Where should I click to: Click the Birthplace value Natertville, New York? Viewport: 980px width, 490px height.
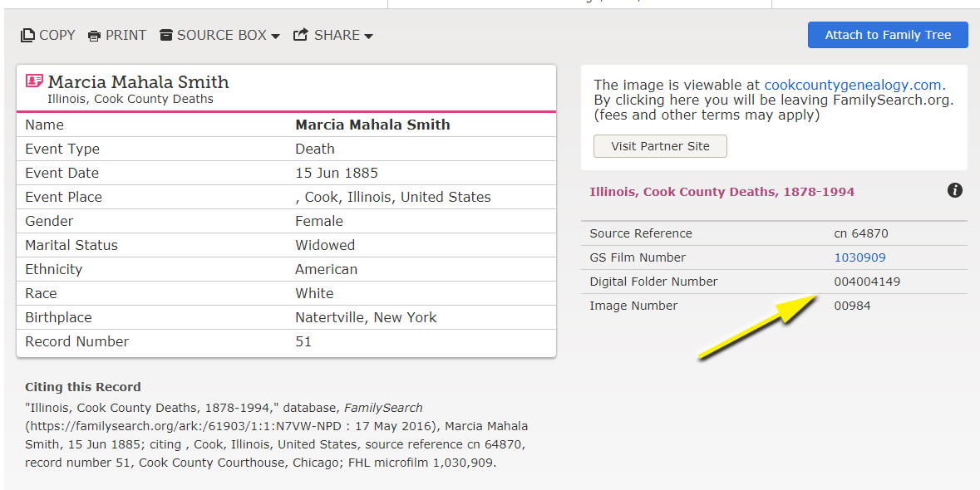click(x=366, y=318)
